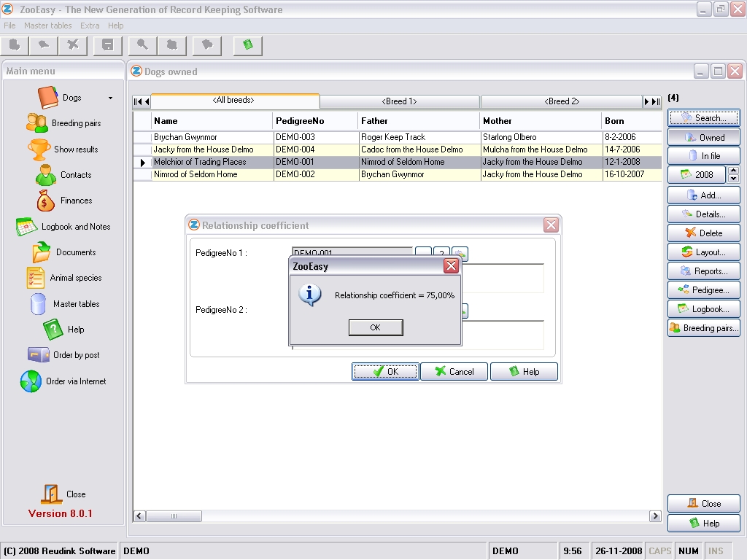
Task: Click the Logbook... button on the right
Action: click(704, 309)
